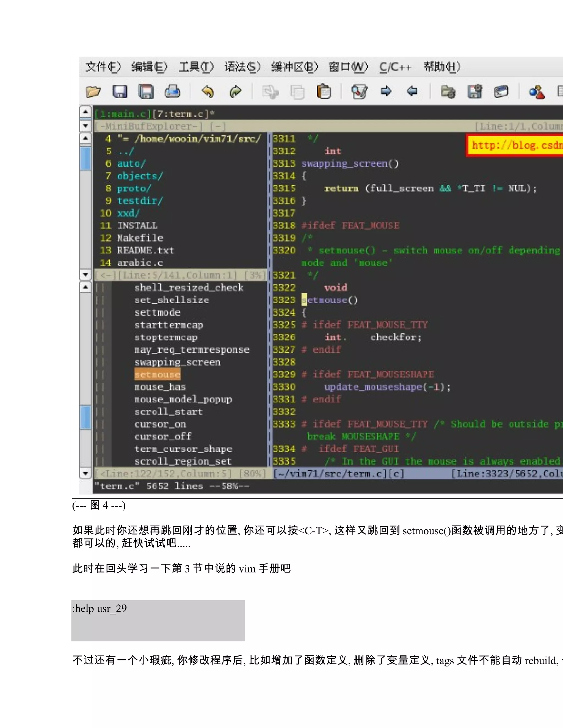The image size is (563, 728).
Task: Jump to cursor_on tag
Action: pos(160,424)
